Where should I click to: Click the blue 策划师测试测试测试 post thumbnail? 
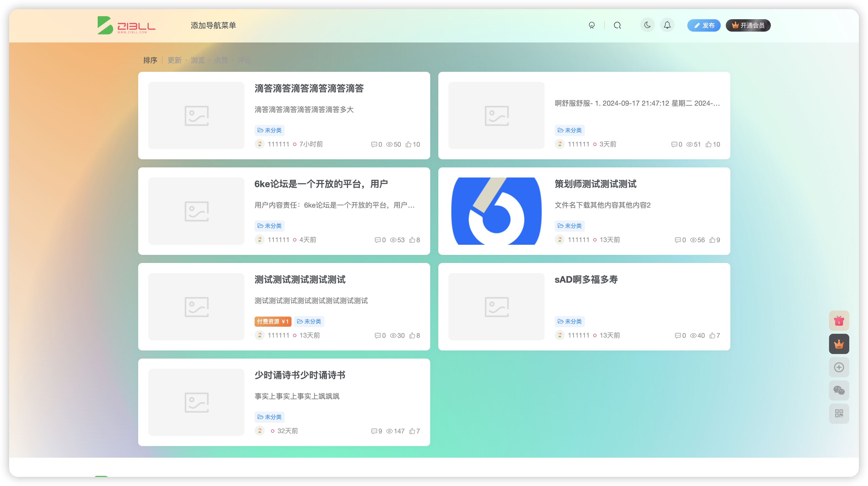(496, 211)
